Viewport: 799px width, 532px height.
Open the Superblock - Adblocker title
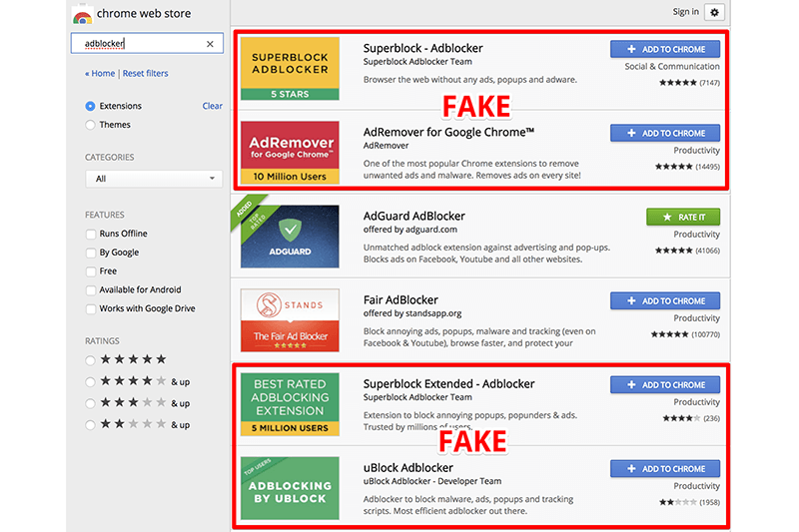[x=422, y=48]
